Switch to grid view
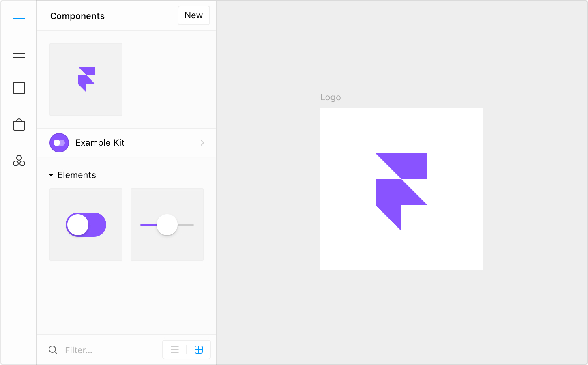588x365 pixels. (199, 350)
